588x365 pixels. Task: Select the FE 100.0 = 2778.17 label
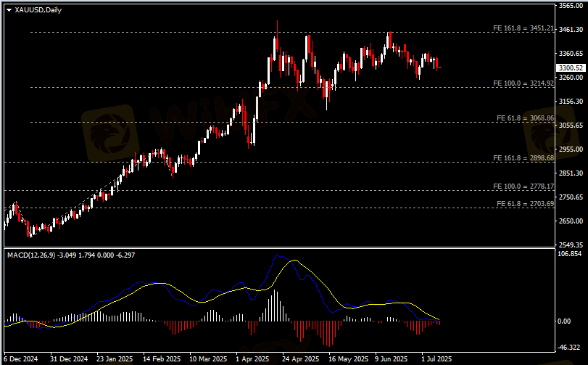pyautogui.click(x=523, y=186)
